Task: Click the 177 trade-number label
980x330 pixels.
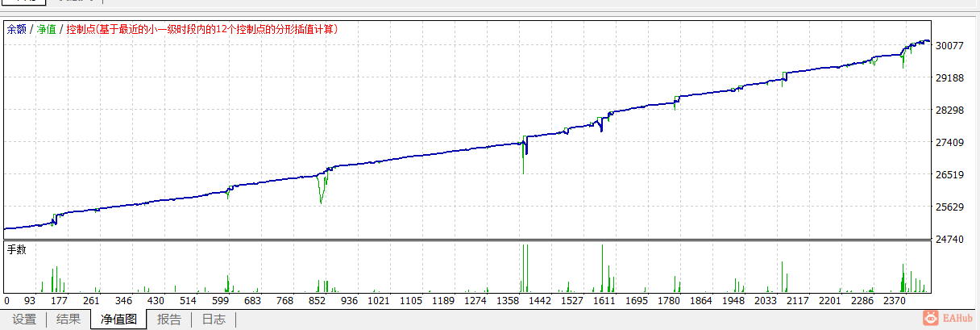Action: point(60,300)
